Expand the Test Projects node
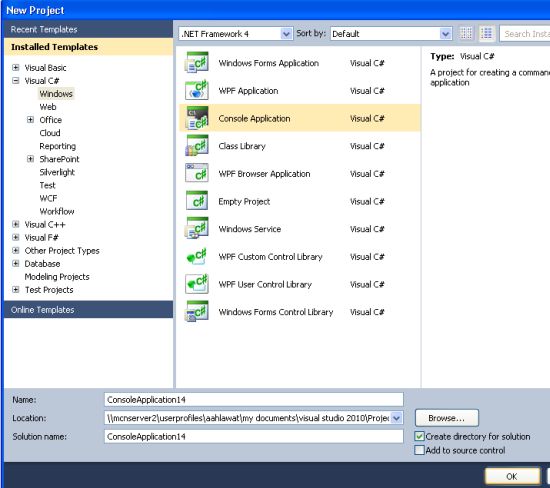 tap(15, 289)
